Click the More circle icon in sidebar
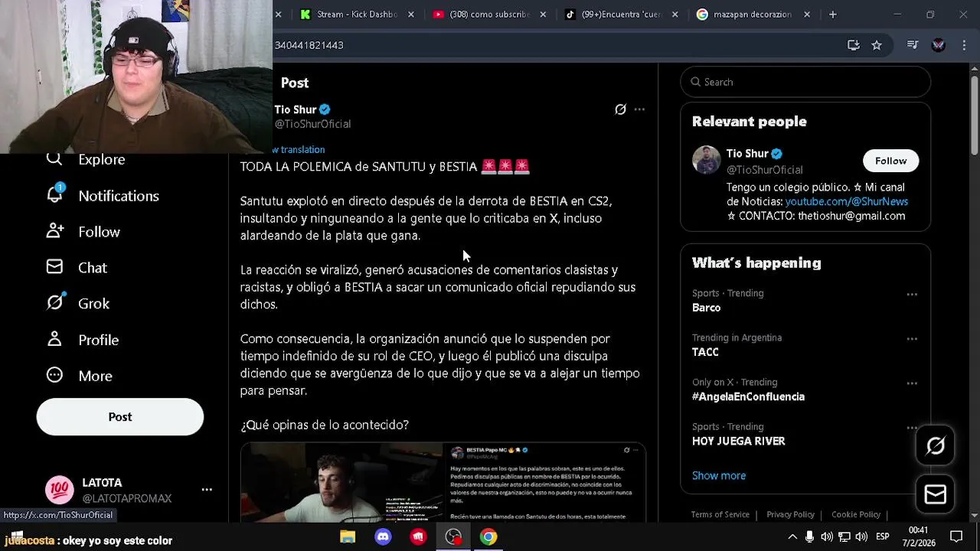 pos(54,375)
